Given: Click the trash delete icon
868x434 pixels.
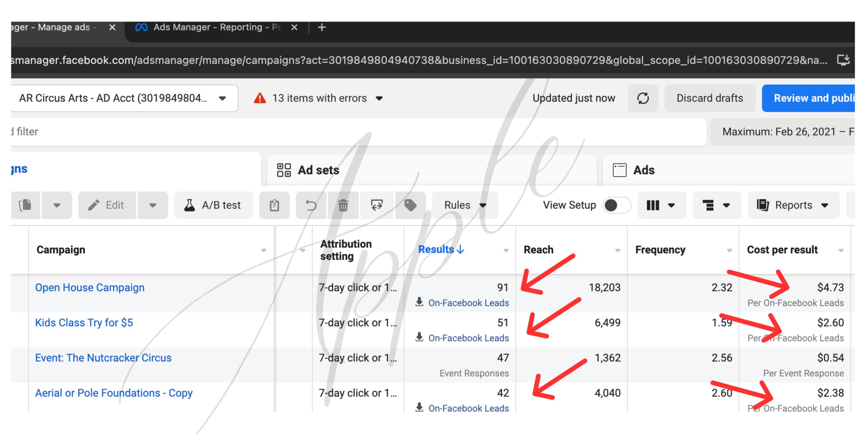Looking at the screenshot, I should click(x=343, y=205).
